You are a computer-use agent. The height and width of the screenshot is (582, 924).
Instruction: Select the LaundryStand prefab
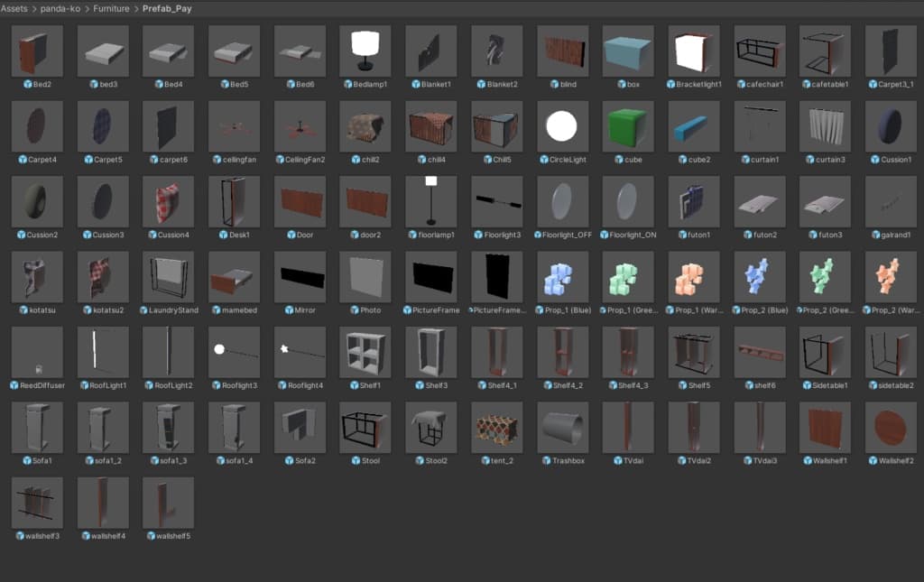click(x=168, y=277)
